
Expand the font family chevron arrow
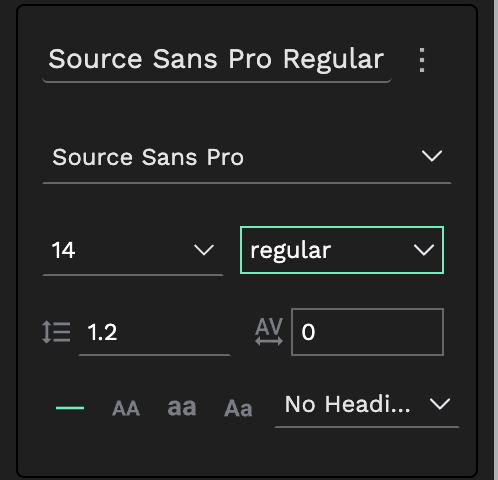[432, 156]
